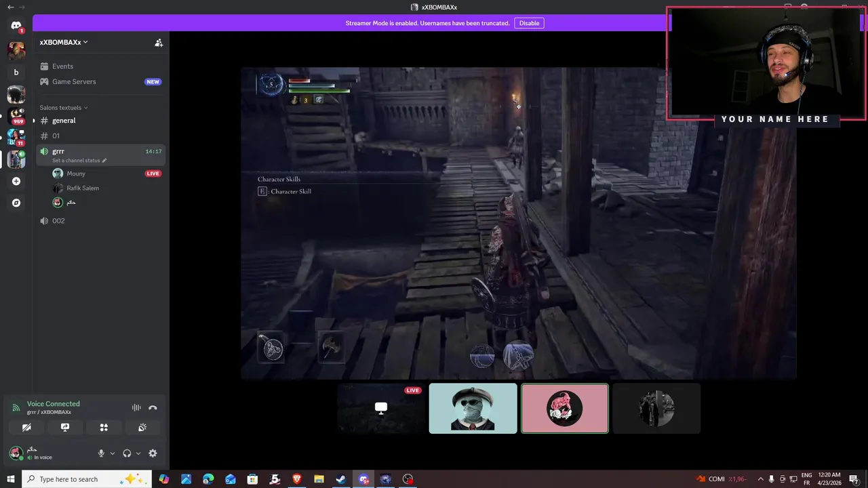868x488 pixels.
Task: Mute microphone in user panel
Action: [101, 453]
